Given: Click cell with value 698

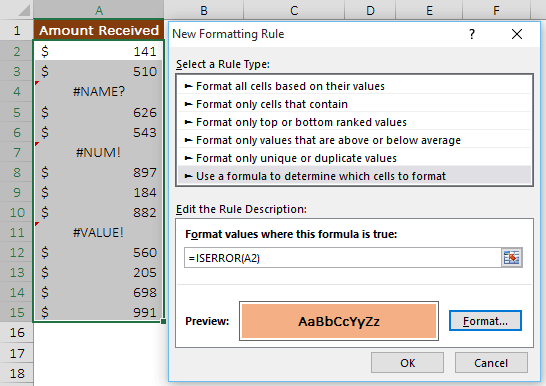Looking at the screenshot, I should tap(99, 292).
